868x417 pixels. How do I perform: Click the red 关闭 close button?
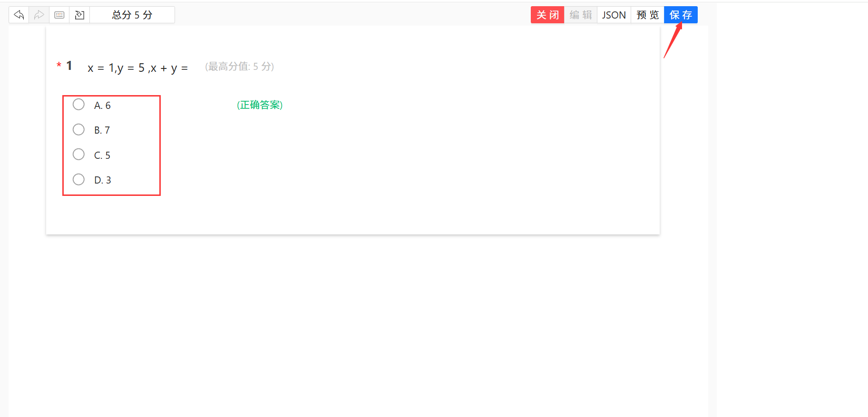(547, 15)
